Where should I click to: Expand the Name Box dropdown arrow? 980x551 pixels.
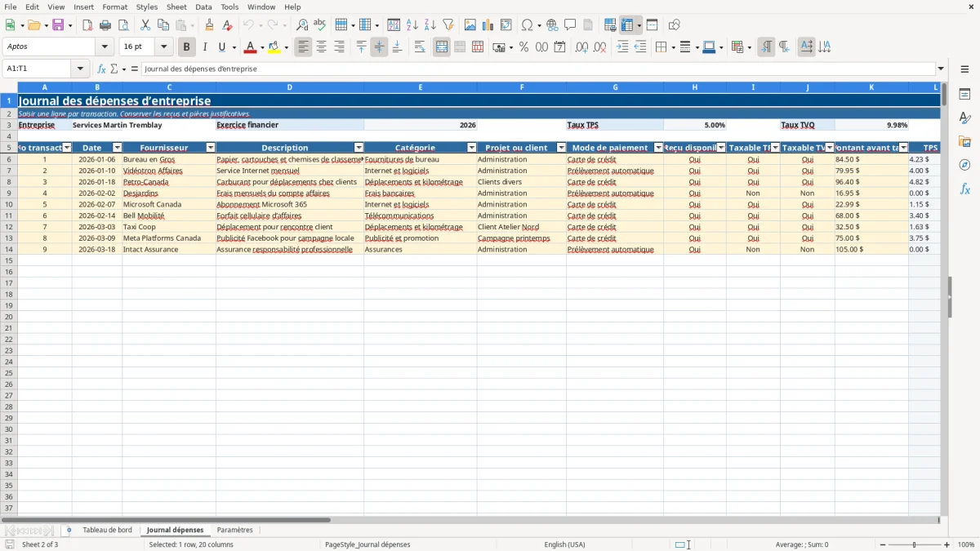[80, 69]
